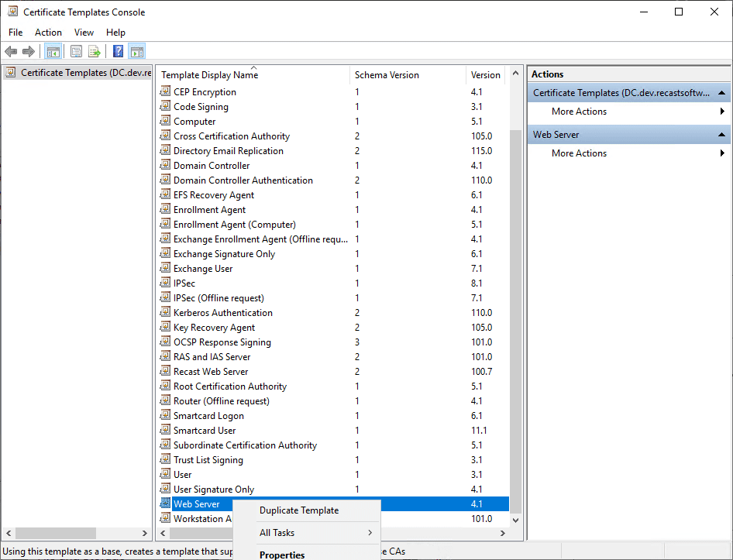Click the Export List toolbar icon
Viewport: 733px width, 560px height.
[95, 51]
